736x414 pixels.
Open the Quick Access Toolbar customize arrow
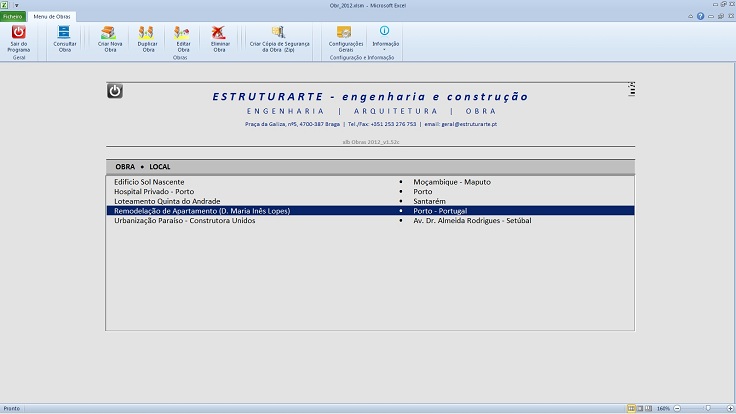pyautogui.click(x=17, y=5)
